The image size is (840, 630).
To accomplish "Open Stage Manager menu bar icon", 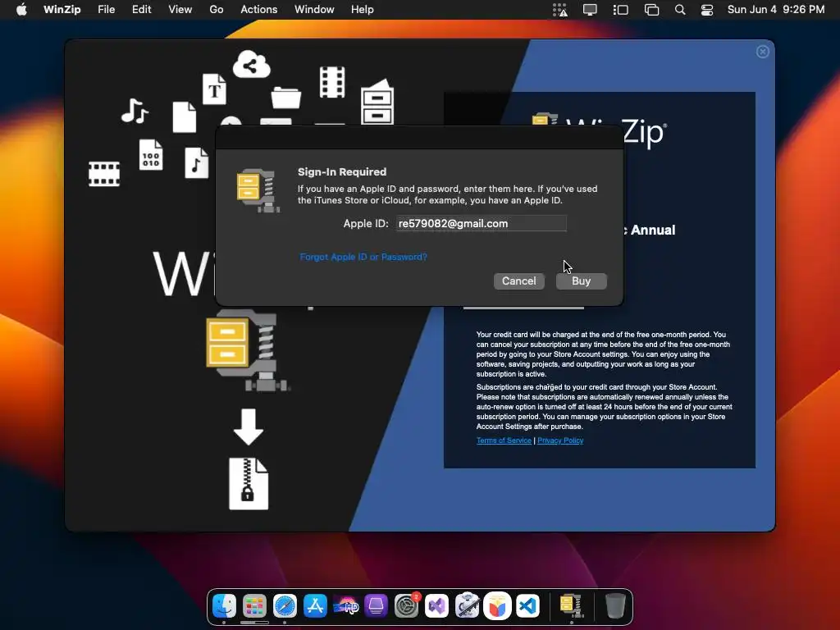I will (620, 10).
